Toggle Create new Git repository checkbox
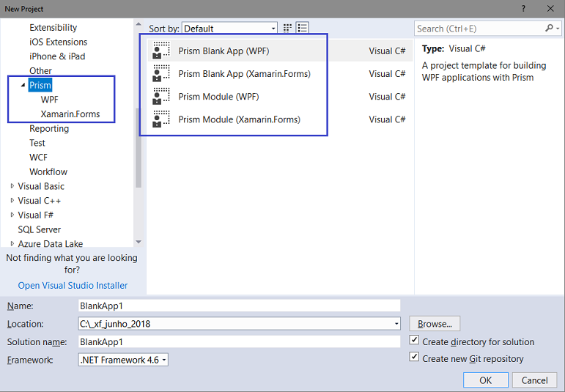 tap(414, 358)
